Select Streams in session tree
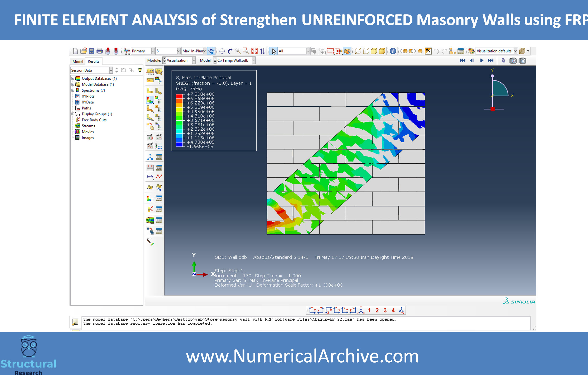This screenshot has width=588, height=375. 88,126
